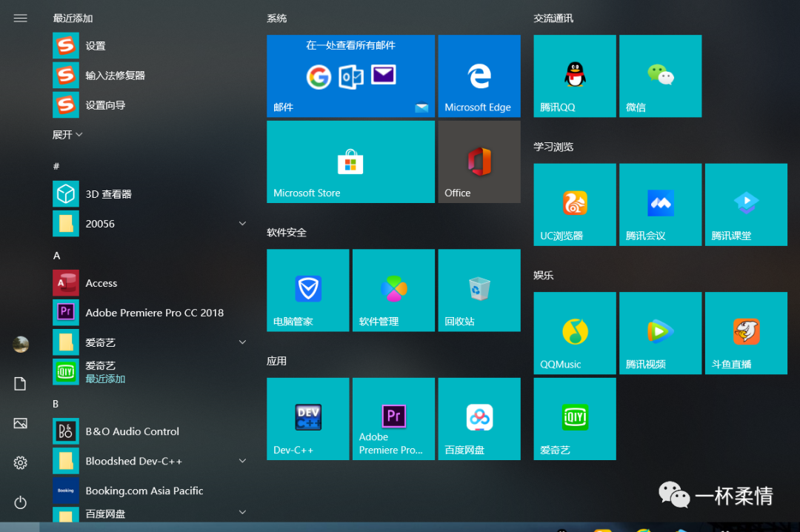The image size is (800, 532).
Task: Click the 学习浏览 group title
Action: (553, 147)
